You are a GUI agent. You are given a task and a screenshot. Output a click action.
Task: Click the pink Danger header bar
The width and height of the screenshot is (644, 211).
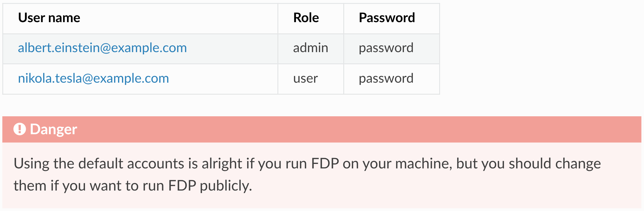pyautogui.click(x=322, y=129)
